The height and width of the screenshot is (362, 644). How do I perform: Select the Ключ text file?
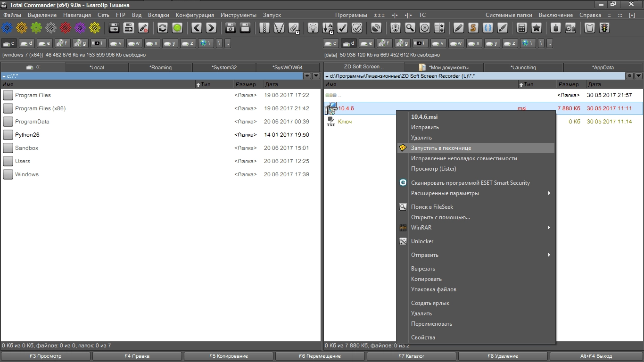click(345, 122)
